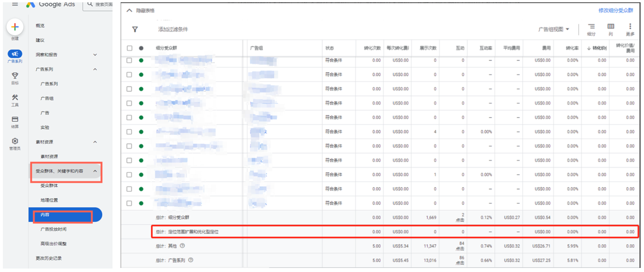This screenshot has width=644, height=272.
Task: Click the 修改细分受众群 link
Action: click(x=616, y=10)
